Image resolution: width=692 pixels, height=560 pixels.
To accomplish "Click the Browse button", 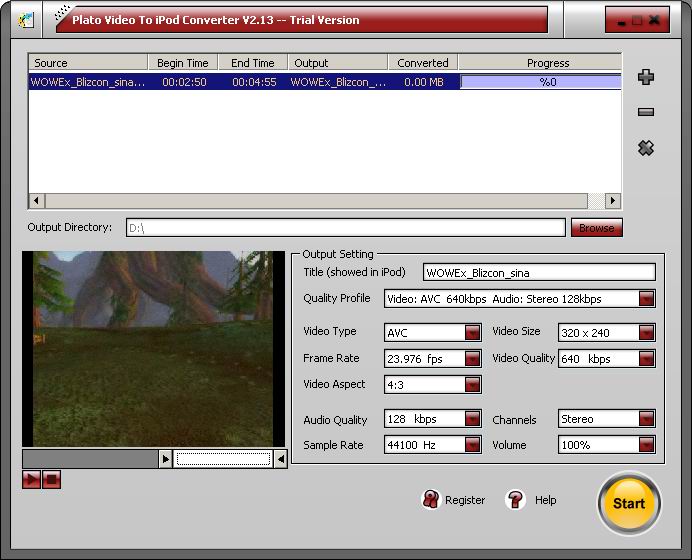I will click(597, 228).
